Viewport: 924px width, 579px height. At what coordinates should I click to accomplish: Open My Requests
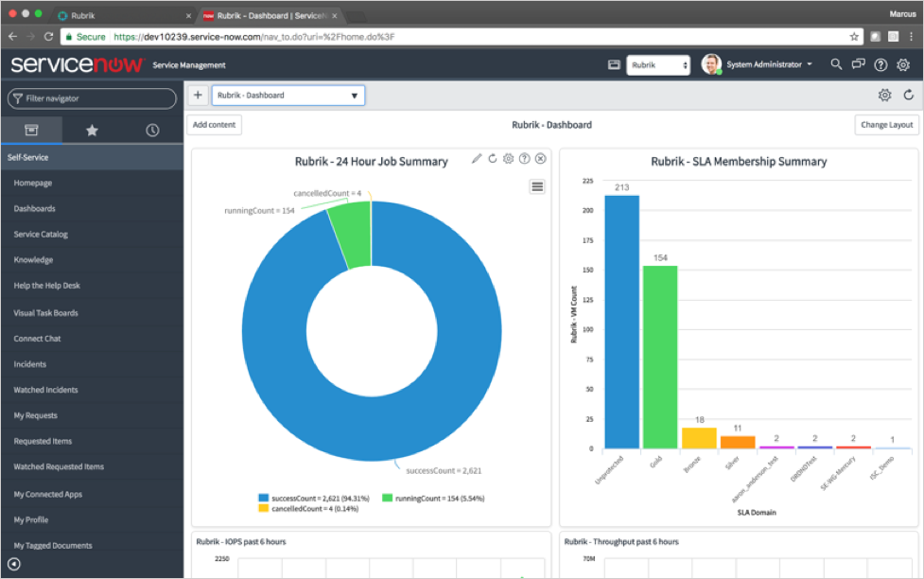[35, 415]
